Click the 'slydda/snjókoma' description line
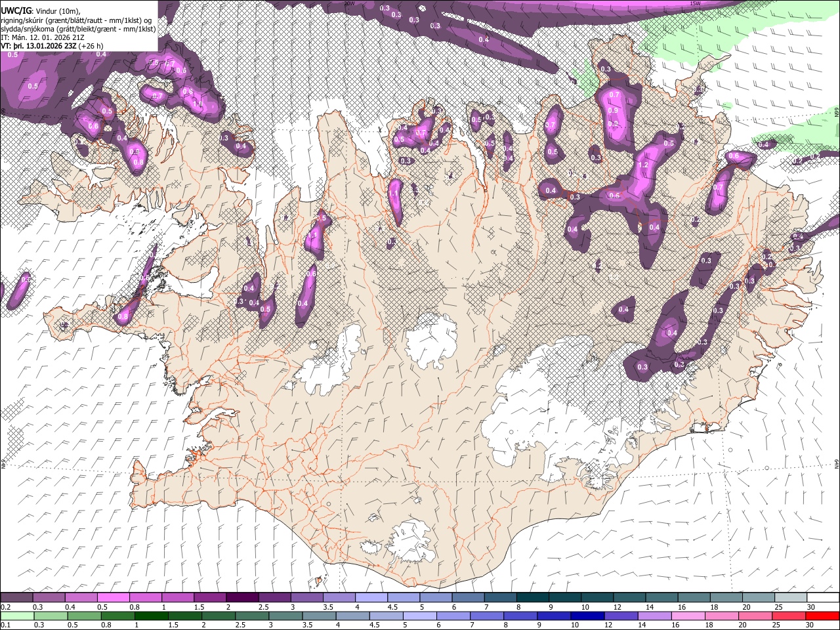The width and height of the screenshot is (840, 630). [x=78, y=29]
